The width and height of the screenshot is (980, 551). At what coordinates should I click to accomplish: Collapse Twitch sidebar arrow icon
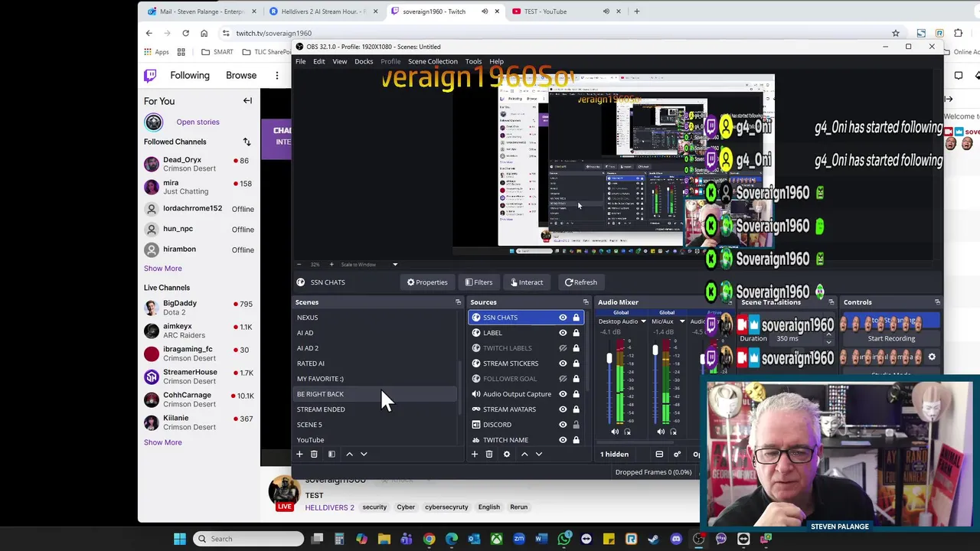point(247,101)
